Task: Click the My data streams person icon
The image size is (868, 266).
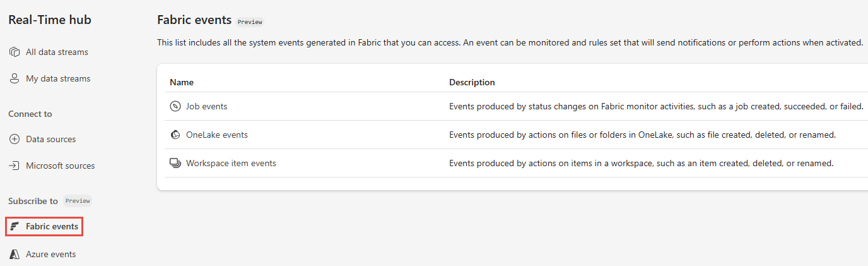Action: coord(15,79)
